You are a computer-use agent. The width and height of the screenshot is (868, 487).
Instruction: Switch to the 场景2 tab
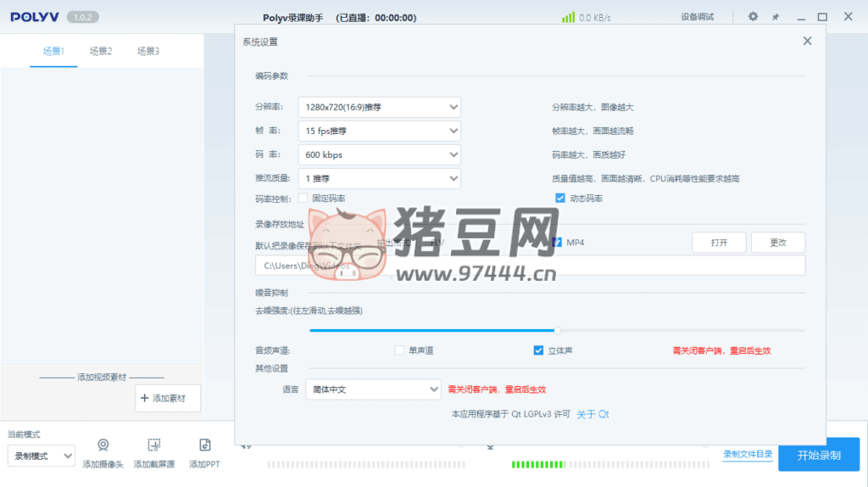101,51
